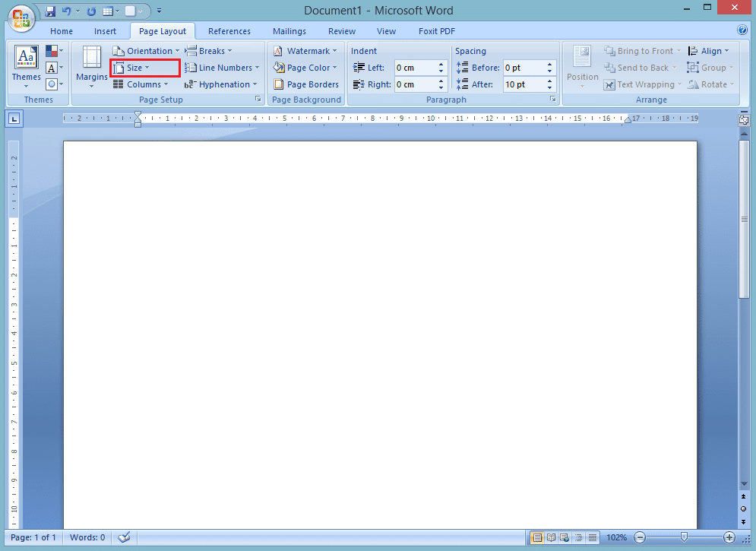Switch to the Home tab
Image resolution: width=756 pixels, height=551 pixels.
(x=62, y=31)
